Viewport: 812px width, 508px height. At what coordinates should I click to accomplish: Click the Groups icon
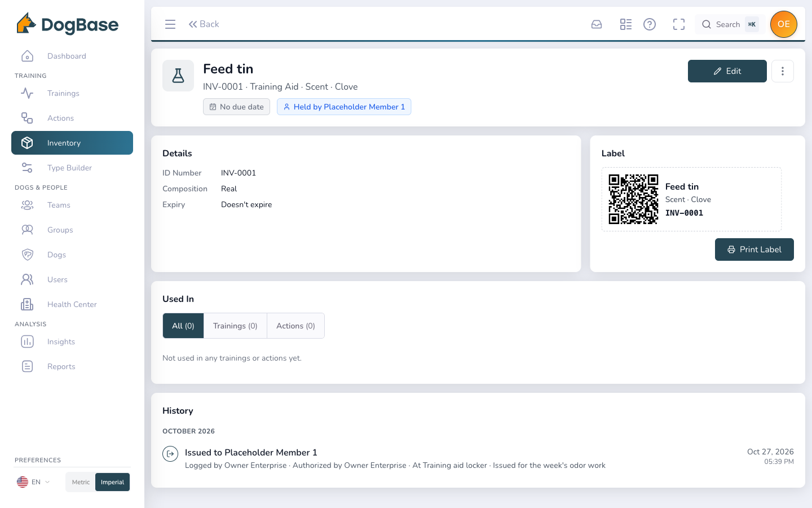pos(27,230)
